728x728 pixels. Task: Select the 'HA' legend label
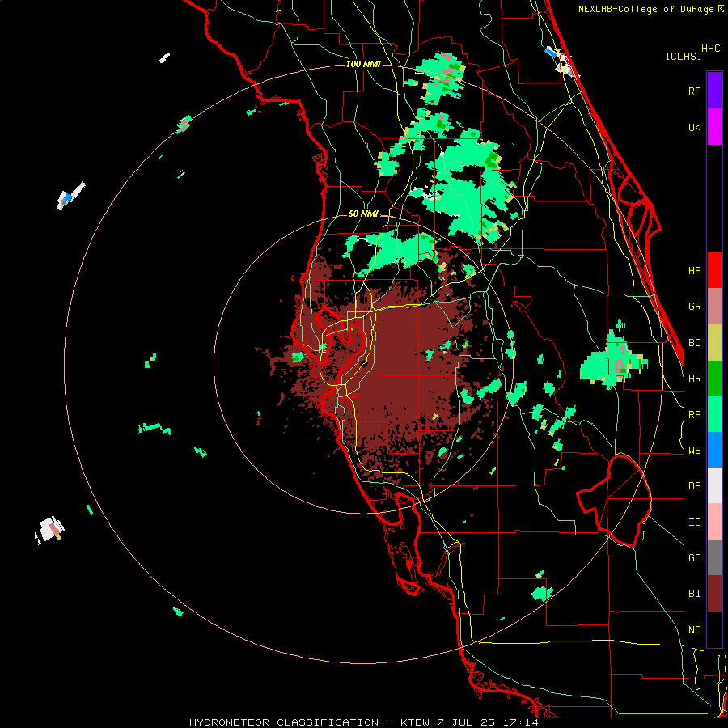point(694,270)
